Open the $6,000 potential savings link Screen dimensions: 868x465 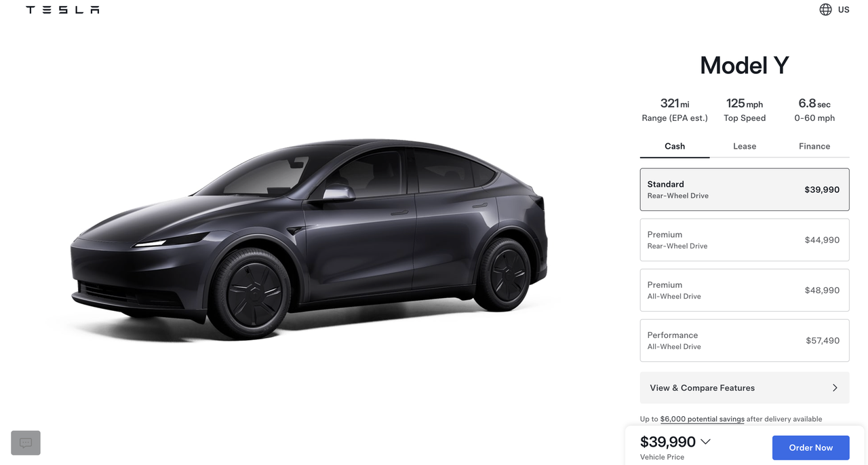pyautogui.click(x=702, y=419)
